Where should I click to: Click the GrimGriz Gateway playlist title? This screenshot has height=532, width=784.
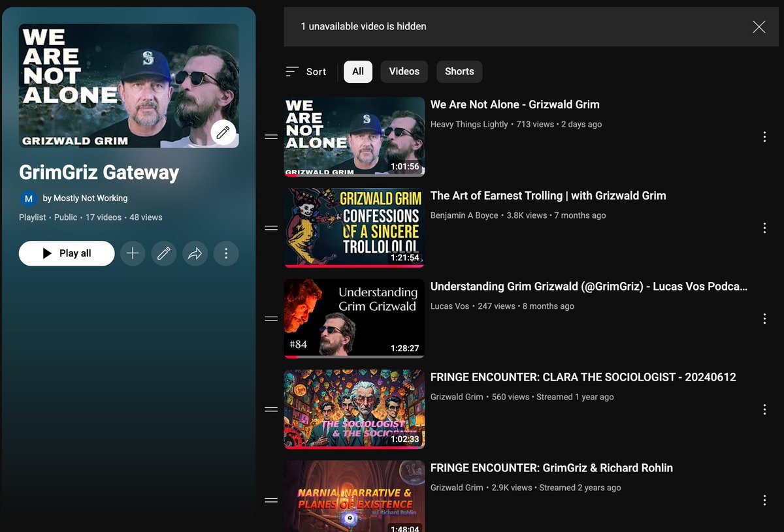[99, 172]
